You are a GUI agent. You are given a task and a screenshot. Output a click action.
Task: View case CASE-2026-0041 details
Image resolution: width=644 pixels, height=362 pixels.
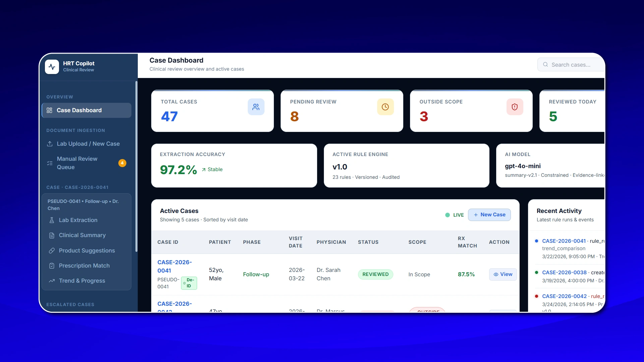503,274
